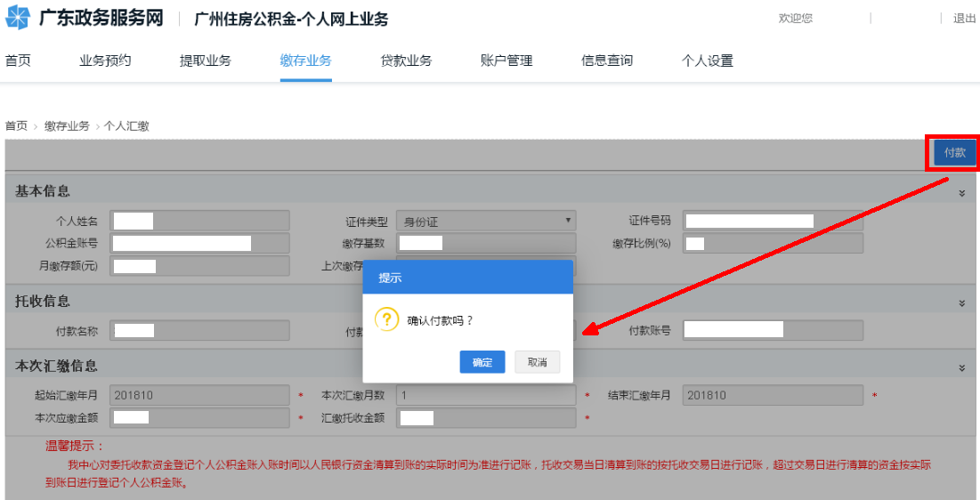
Task: Collapse the 基本信息 section
Action: click(961, 192)
